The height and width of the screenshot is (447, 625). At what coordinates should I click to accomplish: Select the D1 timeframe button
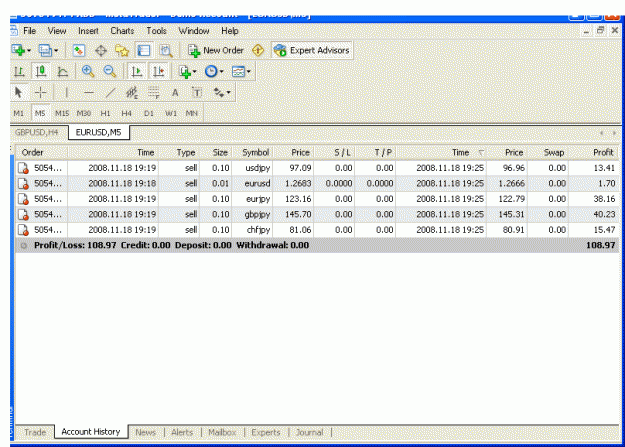(x=149, y=113)
